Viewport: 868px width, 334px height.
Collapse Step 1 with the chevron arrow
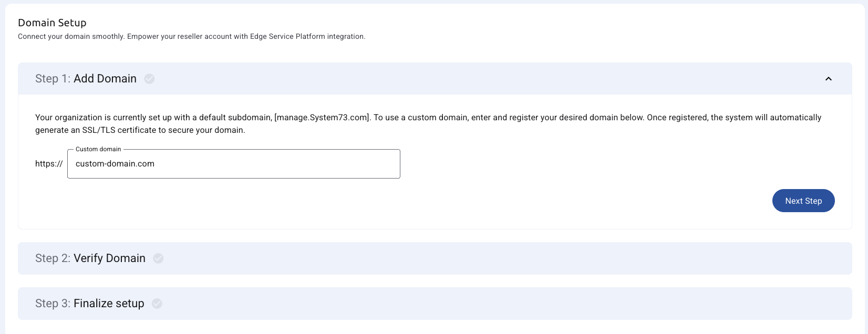pos(829,79)
